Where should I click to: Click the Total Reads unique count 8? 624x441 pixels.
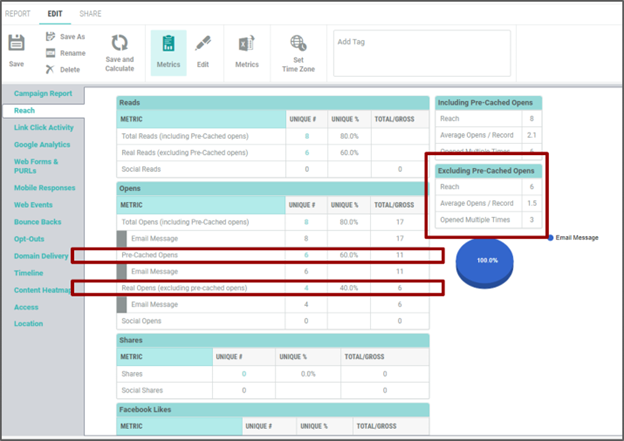tap(307, 135)
